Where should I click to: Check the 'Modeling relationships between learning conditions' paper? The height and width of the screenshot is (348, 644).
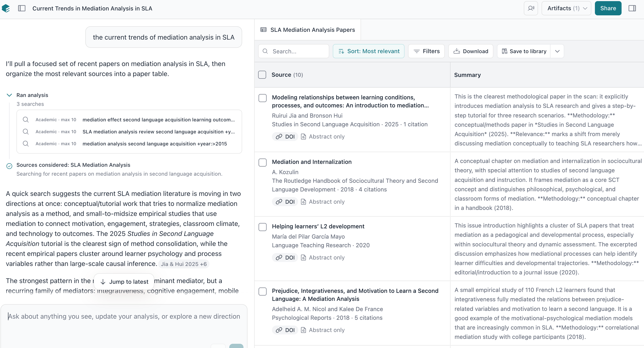point(263,98)
